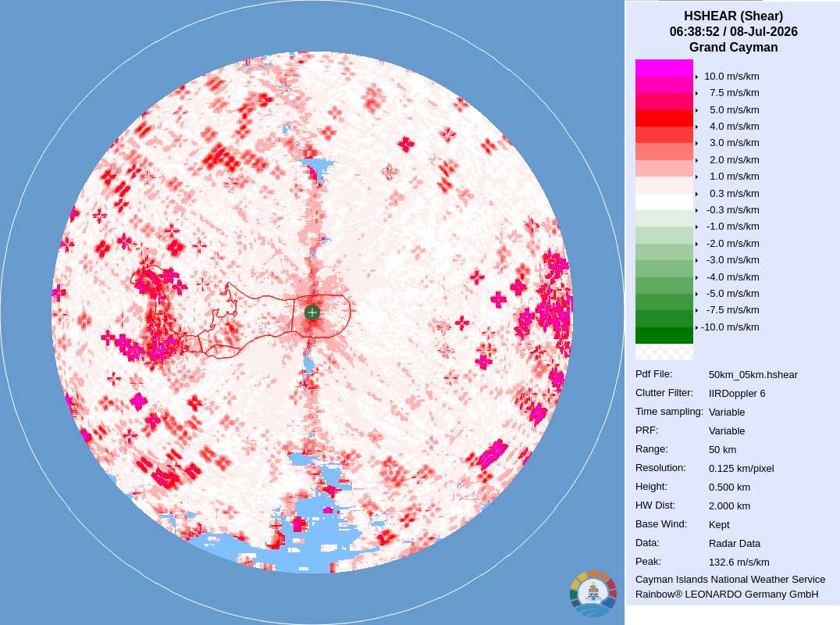Click the 50km_05km.hshear Pdf File value

click(753, 375)
